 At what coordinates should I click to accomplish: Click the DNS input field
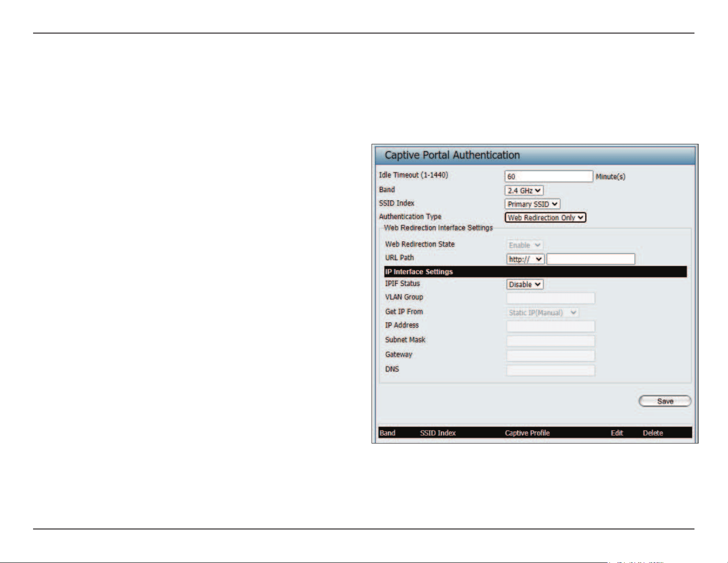[551, 370]
